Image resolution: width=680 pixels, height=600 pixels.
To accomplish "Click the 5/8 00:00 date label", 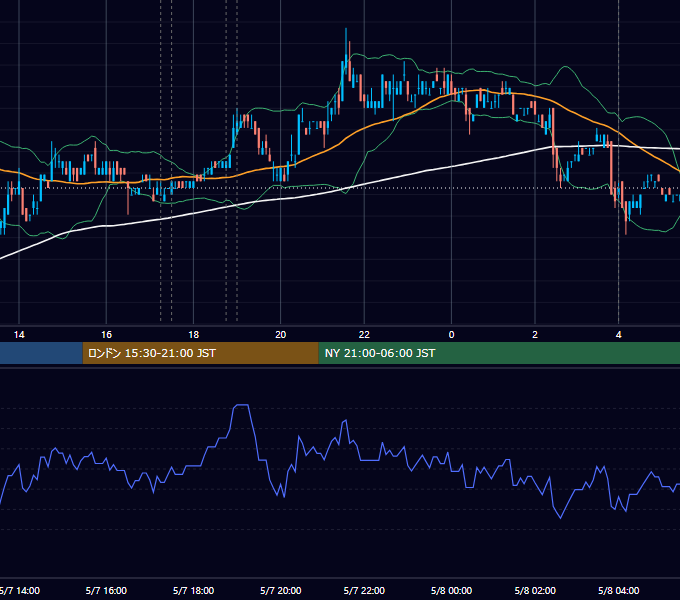I will 451,590.
